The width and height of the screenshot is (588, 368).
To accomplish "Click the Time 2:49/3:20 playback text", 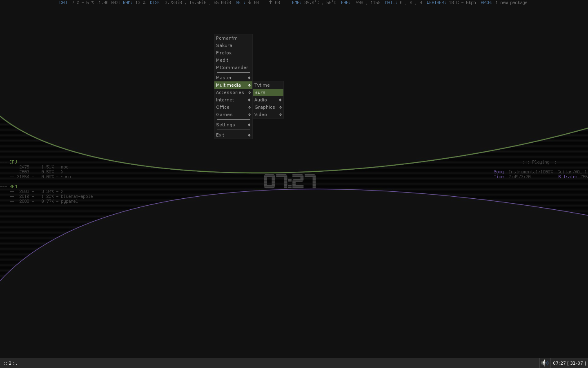I will (512, 177).
